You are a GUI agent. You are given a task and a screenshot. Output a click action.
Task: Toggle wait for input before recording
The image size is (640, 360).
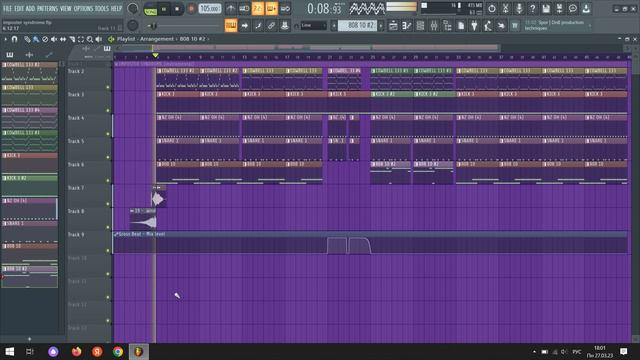(244, 9)
